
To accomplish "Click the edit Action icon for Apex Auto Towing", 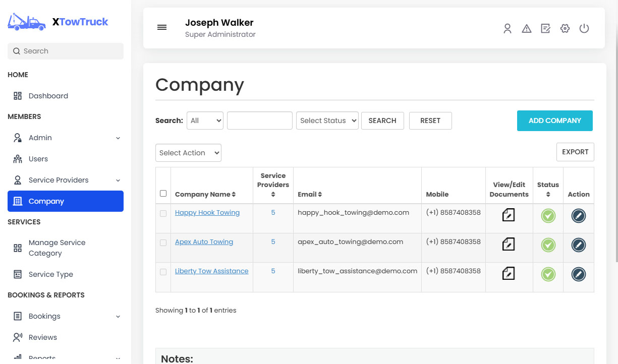I will 578,245.
